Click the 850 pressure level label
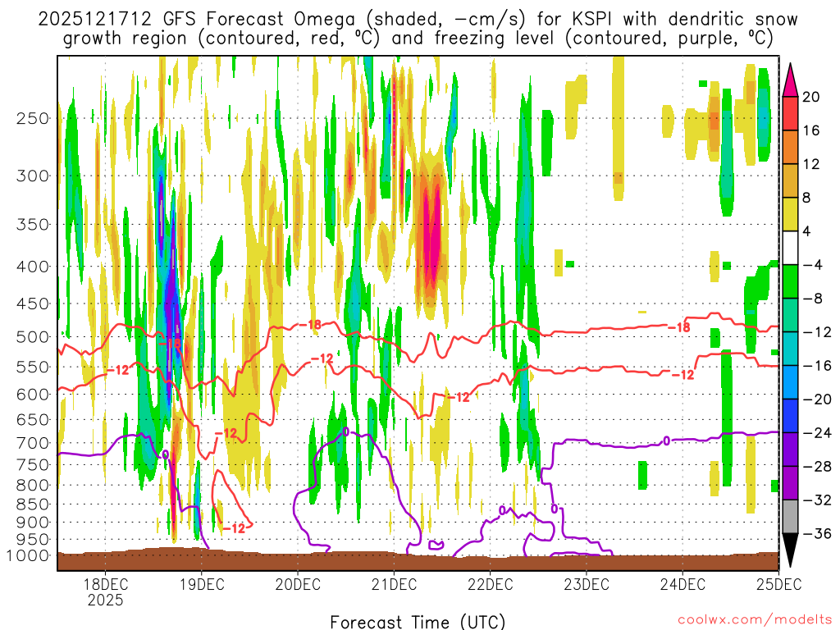 point(33,504)
